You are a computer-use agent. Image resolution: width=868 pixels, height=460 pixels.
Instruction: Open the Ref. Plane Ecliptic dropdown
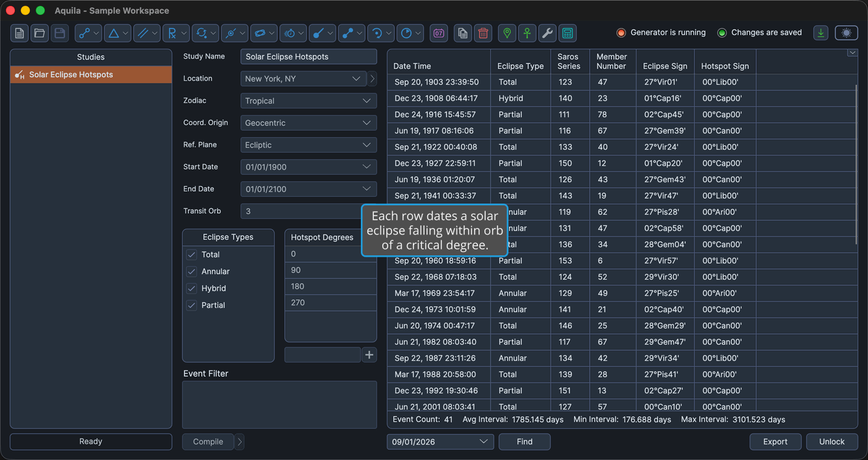click(x=309, y=145)
